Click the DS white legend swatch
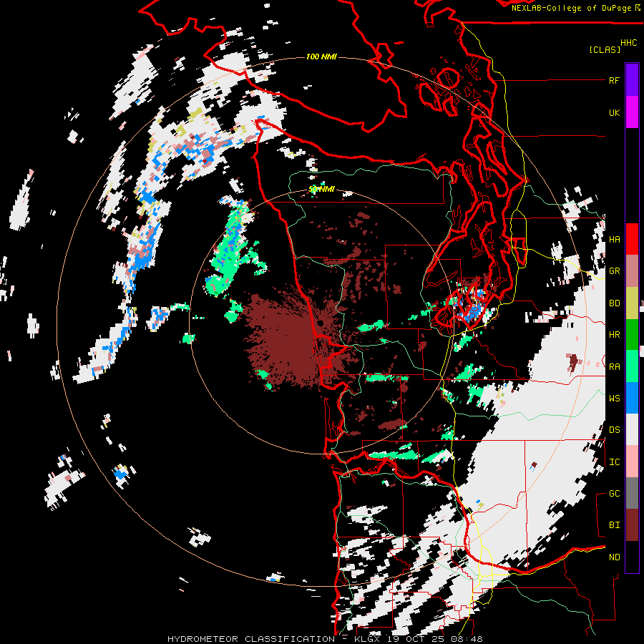 [x=632, y=429]
